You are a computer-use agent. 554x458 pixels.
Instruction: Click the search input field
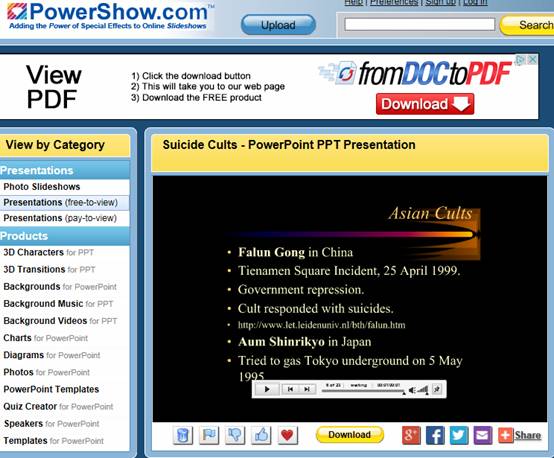click(x=420, y=25)
